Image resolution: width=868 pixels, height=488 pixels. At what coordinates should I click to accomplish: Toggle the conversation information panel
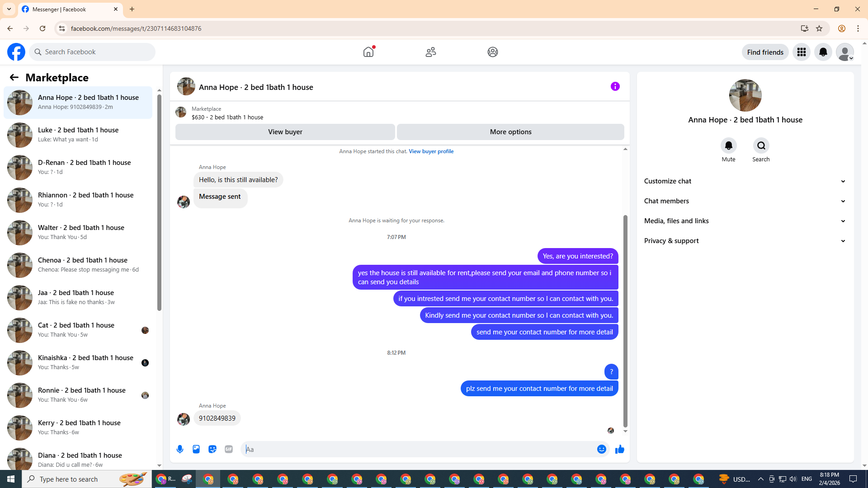(615, 86)
